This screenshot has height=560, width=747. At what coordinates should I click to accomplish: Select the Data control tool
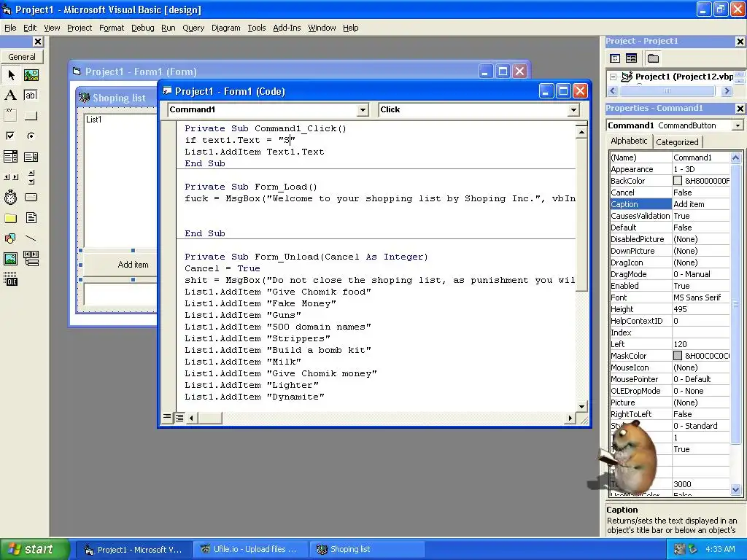[31, 259]
